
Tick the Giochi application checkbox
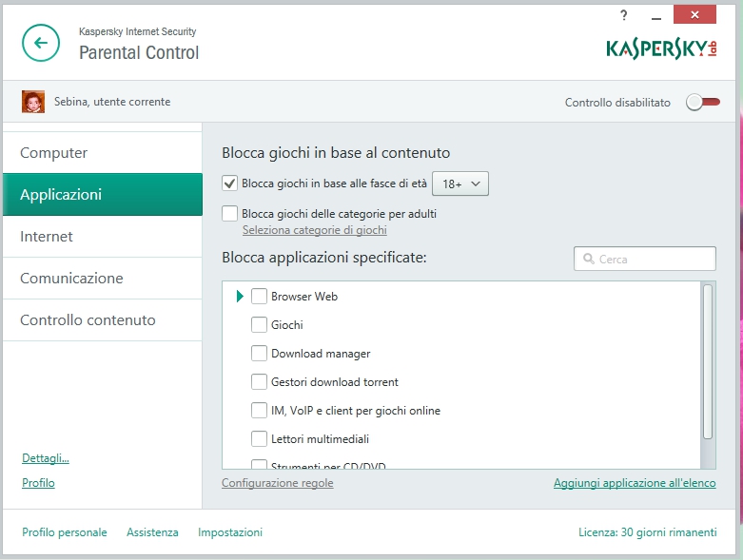click(x=259, y=325)
